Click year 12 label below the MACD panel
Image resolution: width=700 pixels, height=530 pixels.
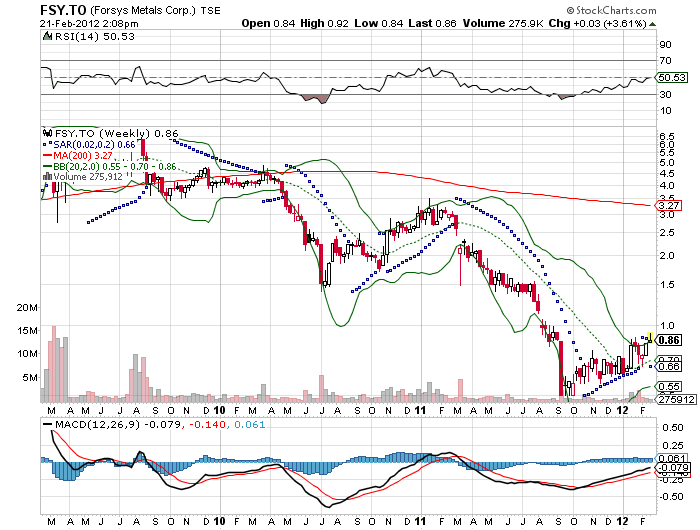[622, 521]
